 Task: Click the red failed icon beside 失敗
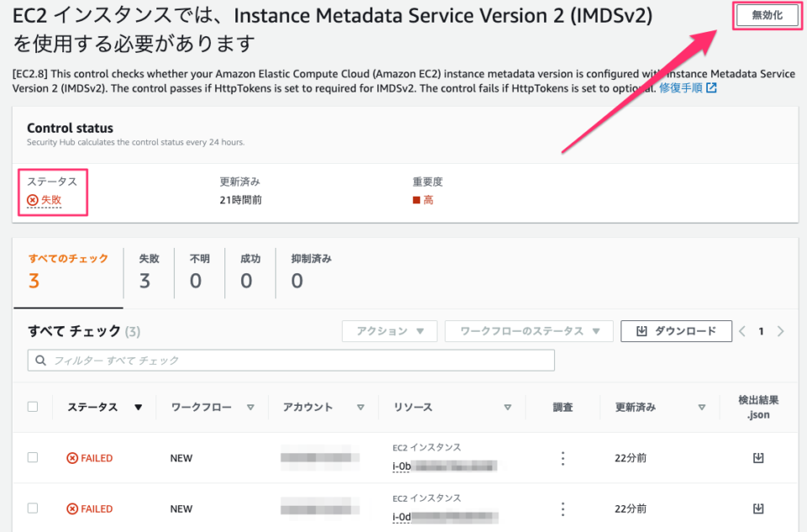pyautogui.click(x=33, y=200)
